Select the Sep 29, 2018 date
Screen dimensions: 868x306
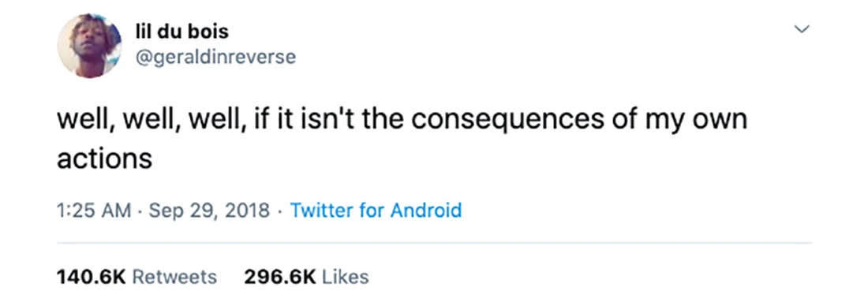coord(210,211)
